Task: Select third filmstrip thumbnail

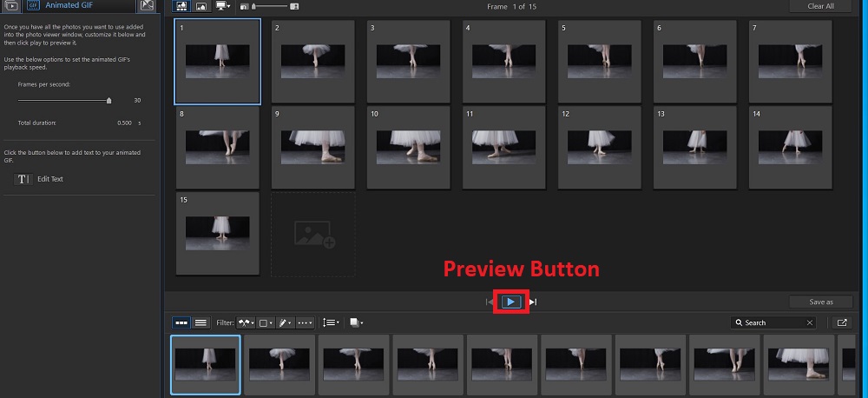Action: (354, 365)
